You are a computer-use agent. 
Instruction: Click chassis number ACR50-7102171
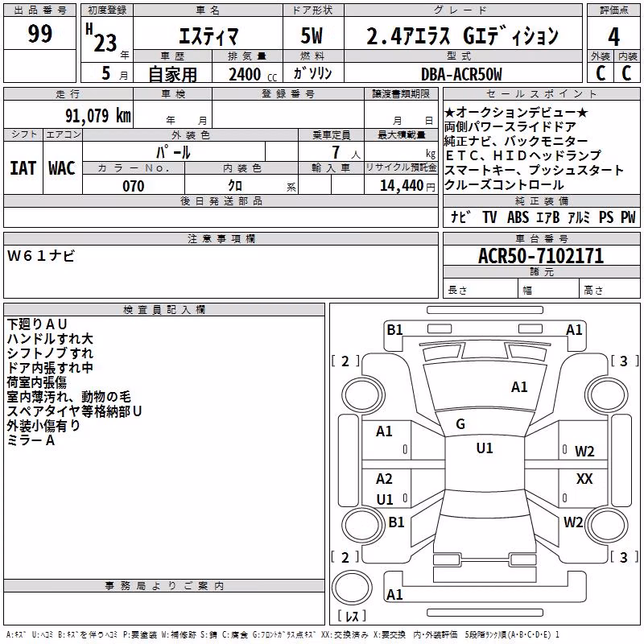pos(541,255)
